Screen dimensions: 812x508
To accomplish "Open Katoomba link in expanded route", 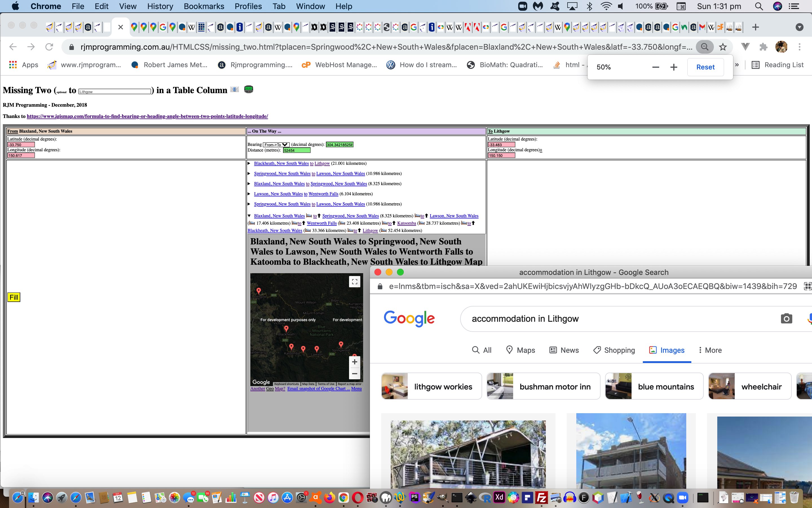I will (407, 223).
